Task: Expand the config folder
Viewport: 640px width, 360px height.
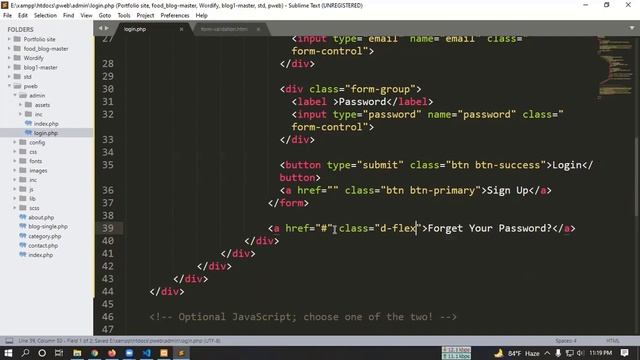Action: click(x=15, y=142)
